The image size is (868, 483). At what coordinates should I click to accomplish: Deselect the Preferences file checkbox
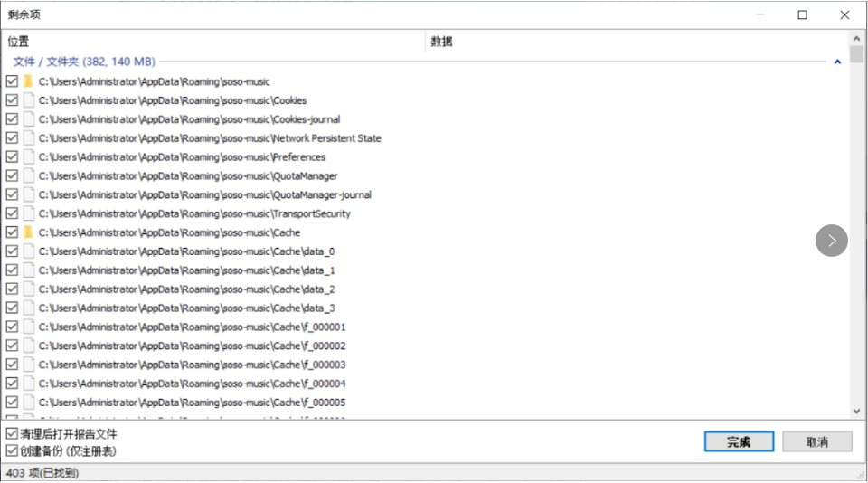coord(12,156)
